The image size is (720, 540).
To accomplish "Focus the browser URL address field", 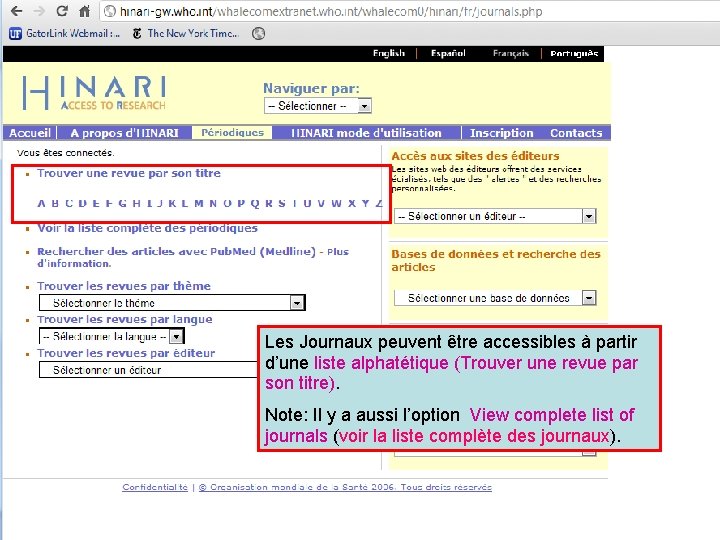I will (409, 11).
